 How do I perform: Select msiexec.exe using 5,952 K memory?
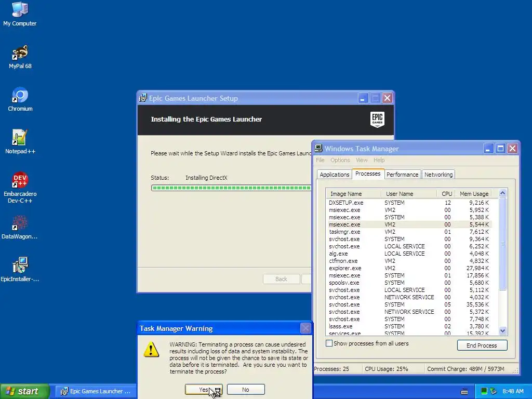409,210
